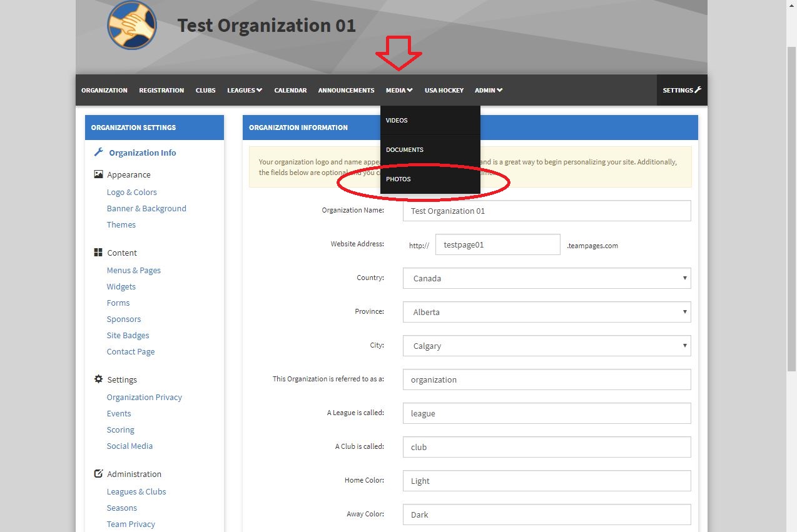Viewport: 797px width, 532px height.
Task: Click the Organization Name input field
Action: 547,211
